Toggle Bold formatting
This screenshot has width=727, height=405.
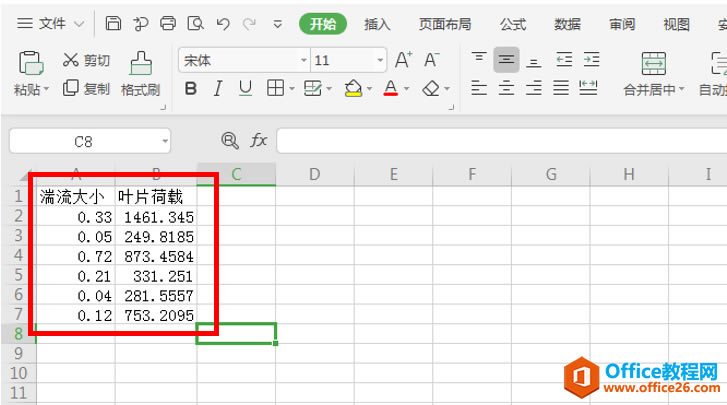[191, 88]
